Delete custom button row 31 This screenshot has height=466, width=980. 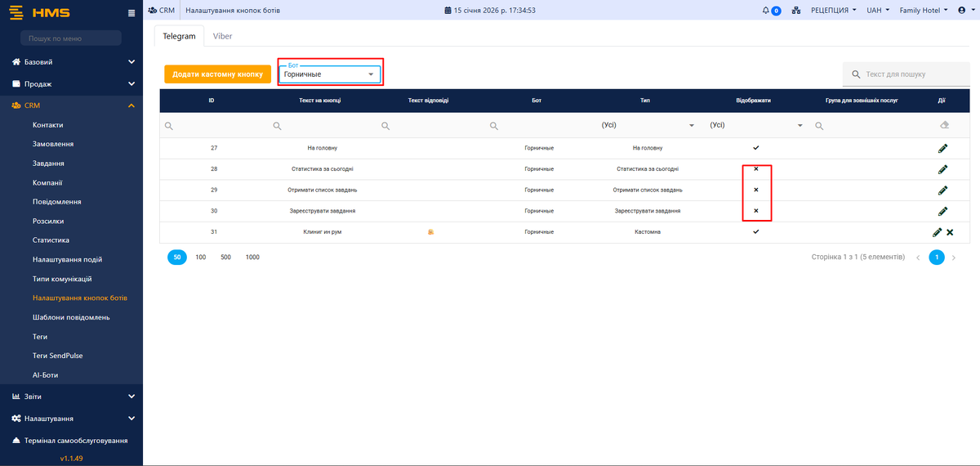pos(950,232)
